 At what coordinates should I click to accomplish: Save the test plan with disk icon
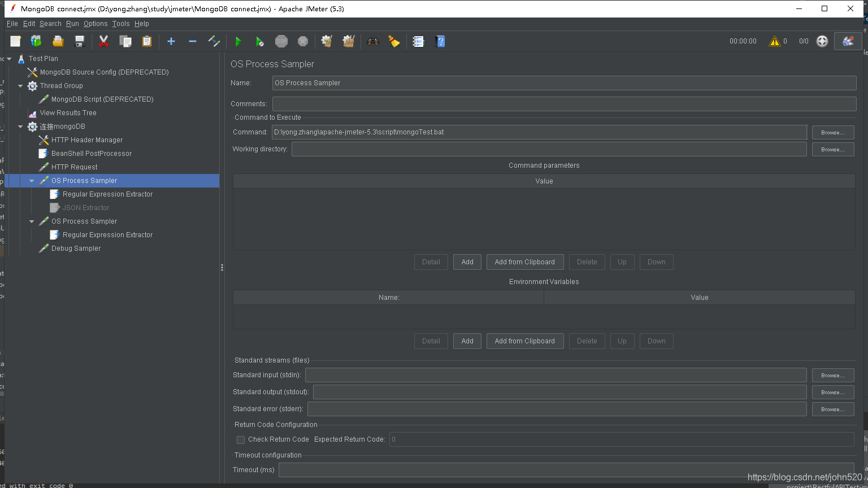(80, 41)
